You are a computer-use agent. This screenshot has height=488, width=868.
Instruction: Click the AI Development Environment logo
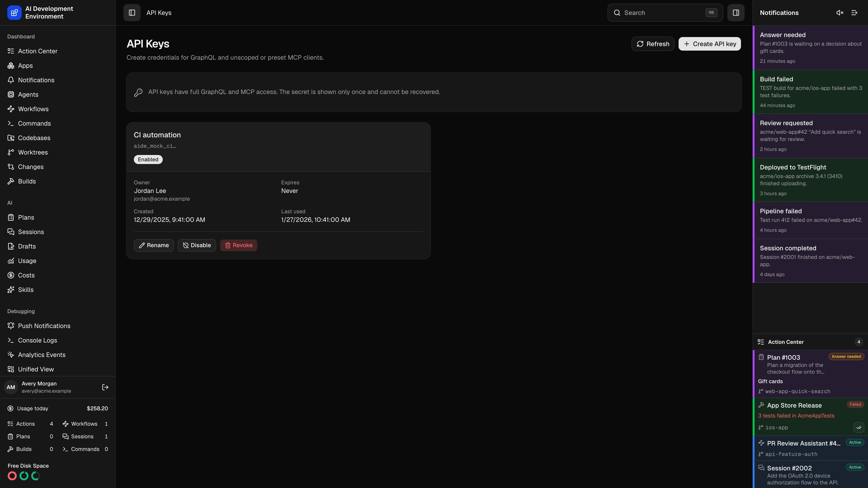[14, 13]
